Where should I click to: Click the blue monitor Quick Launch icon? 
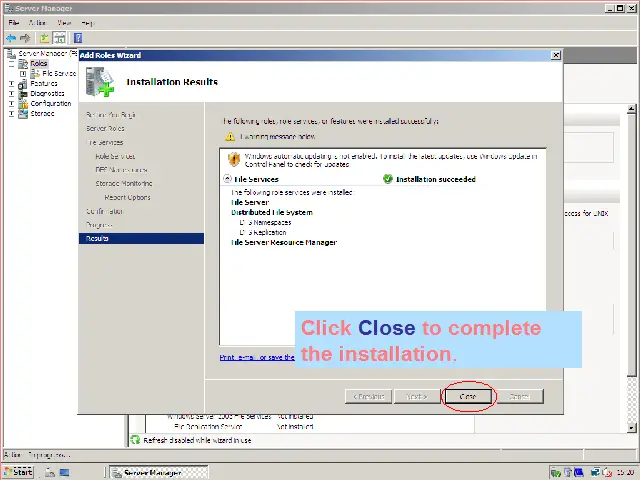coord(64,472)
